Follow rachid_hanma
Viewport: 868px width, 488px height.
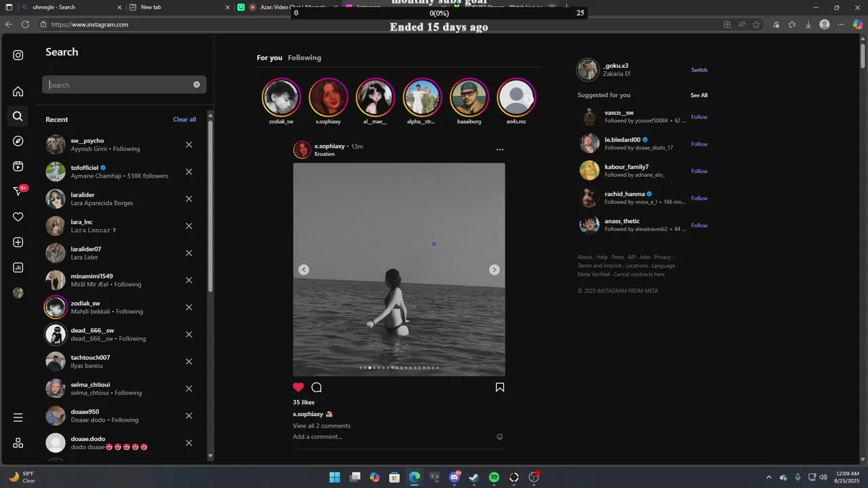(699, 198)
